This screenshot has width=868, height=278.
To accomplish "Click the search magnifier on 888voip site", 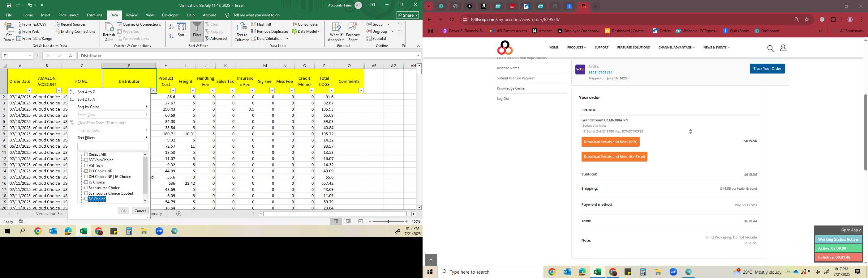I will click(770, 48).
